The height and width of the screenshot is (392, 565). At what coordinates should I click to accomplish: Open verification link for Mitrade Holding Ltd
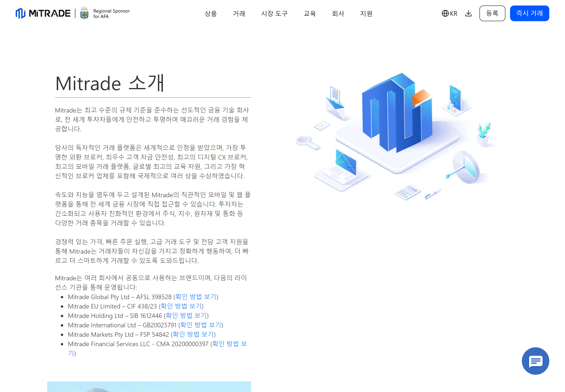186,315
